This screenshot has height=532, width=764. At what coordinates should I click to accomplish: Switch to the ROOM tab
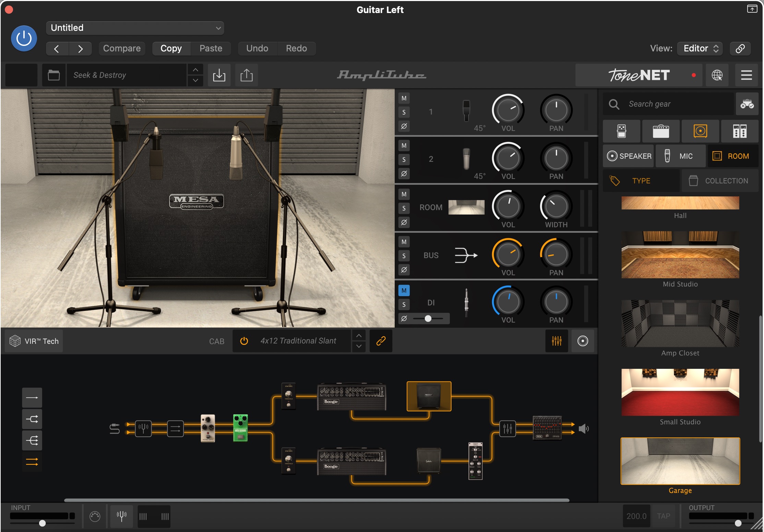point(733,156)
